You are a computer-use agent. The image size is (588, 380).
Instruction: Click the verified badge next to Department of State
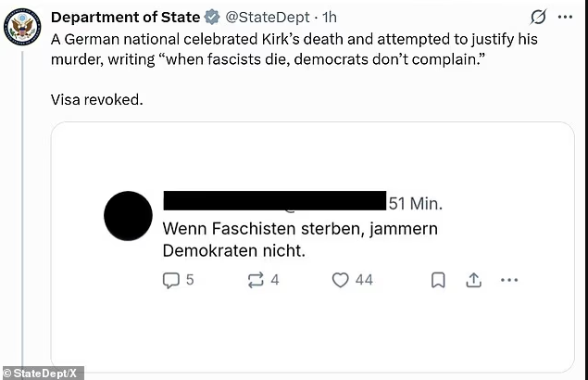(212, 18)
